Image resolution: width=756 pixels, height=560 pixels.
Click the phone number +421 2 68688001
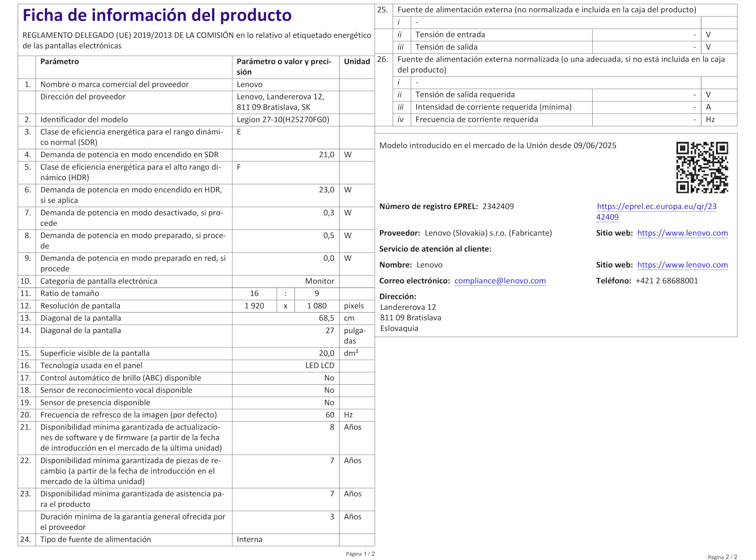tap(667, 281)
